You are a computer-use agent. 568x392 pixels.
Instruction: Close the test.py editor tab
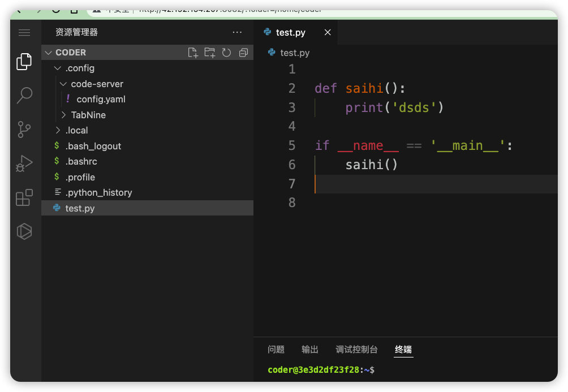coord(328,33)
